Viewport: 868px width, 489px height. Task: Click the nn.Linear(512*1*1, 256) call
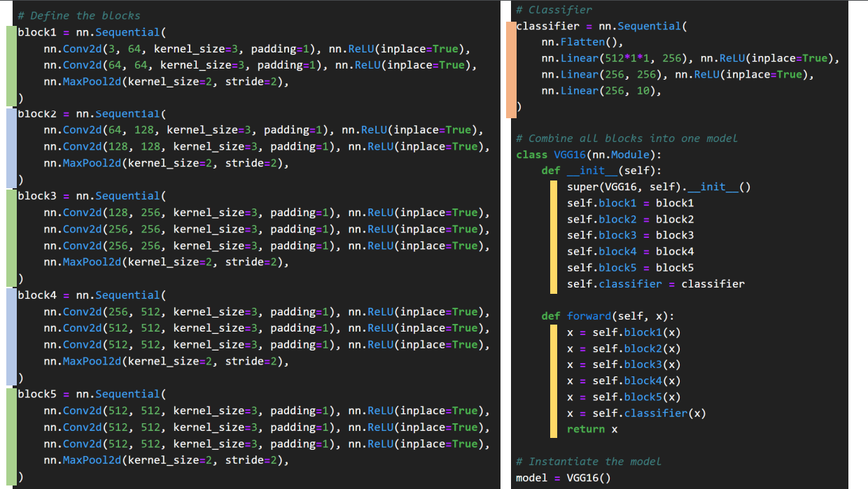617,58
